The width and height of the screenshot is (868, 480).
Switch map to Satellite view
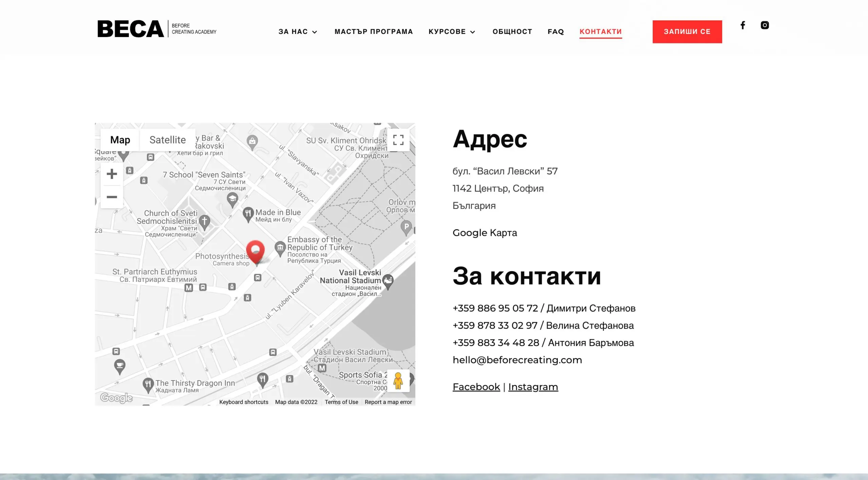tap(167, 140)
